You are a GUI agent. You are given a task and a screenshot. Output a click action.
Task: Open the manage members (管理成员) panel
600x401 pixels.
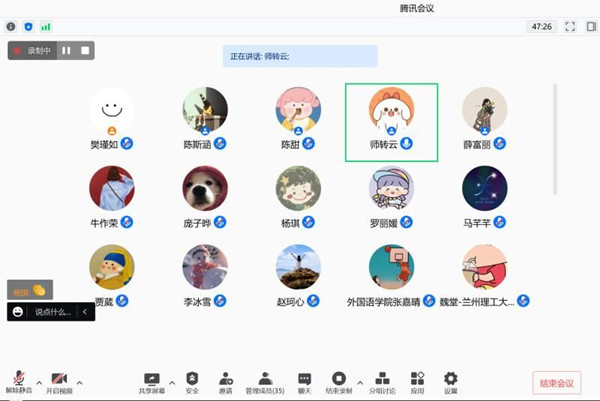coord(265,380)
